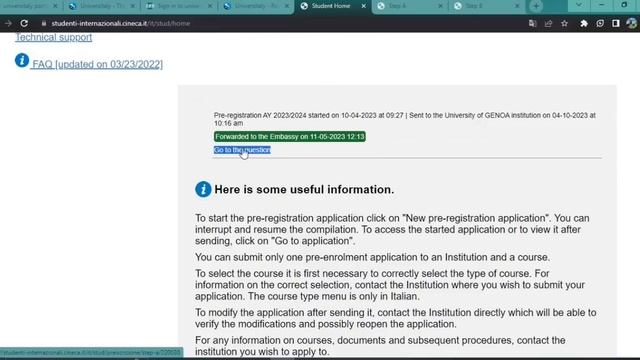Click the blue info icon beside FAQ
Image resolution: width=640 pixels, height=360 pixels.
click(22, 60)
